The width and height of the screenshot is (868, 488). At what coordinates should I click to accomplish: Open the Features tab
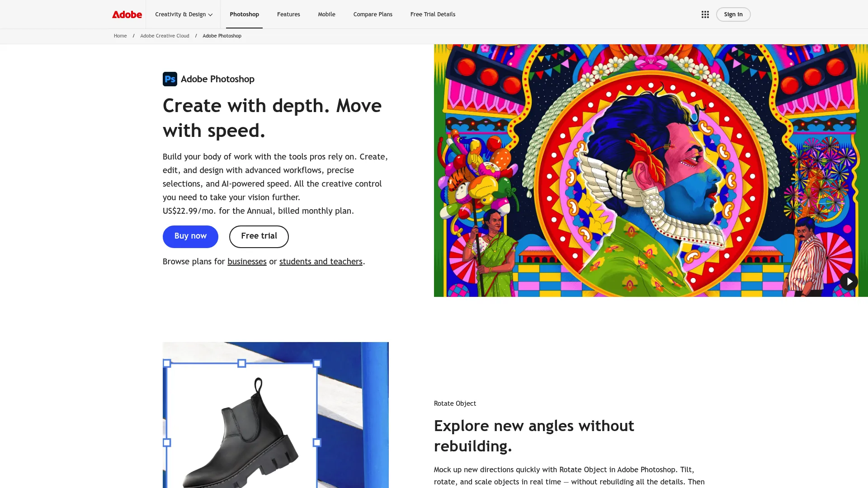coord(288,14)
